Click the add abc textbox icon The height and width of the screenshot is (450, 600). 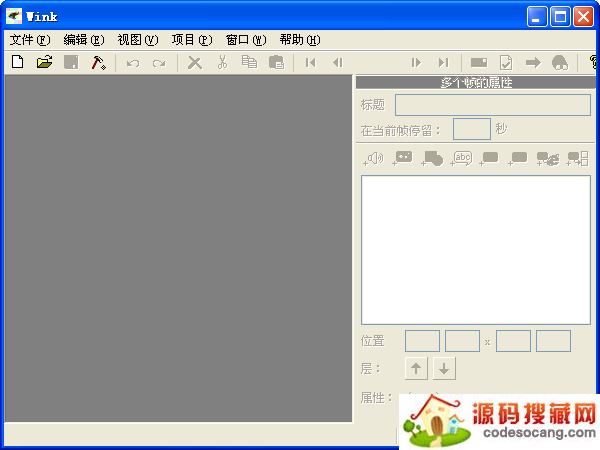pos(461,158)
